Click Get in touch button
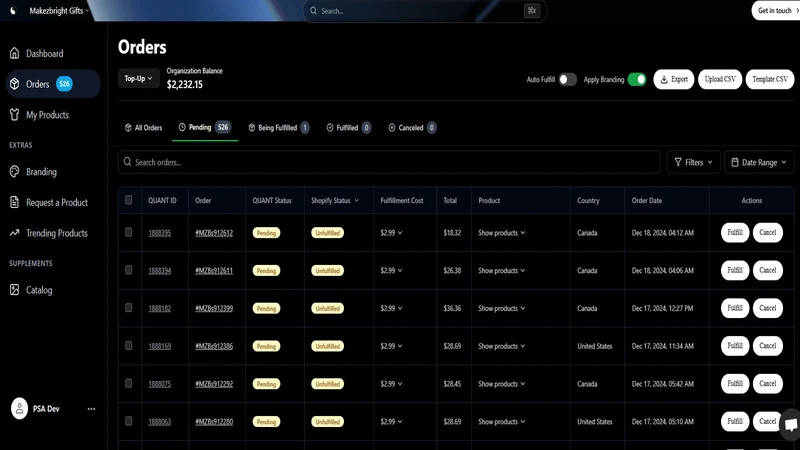The image size is (800, 450). coord(776,10)
